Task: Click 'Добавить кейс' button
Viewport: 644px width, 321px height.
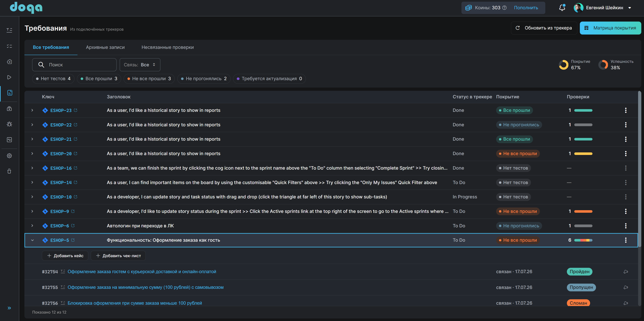Action: 65,255
